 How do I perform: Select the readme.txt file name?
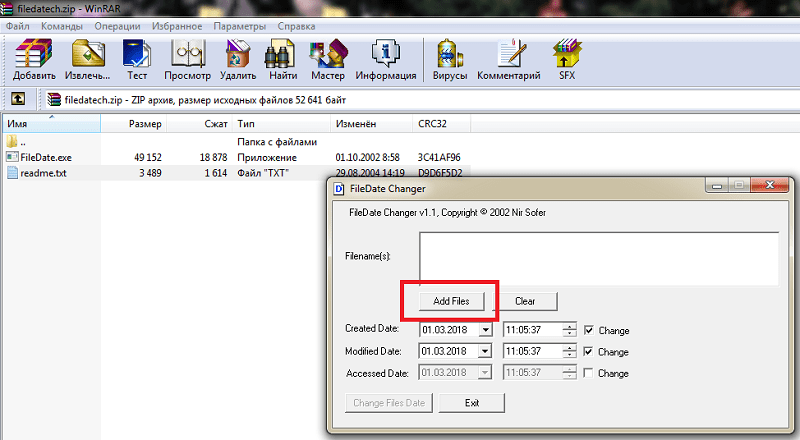tap(43, 173)
